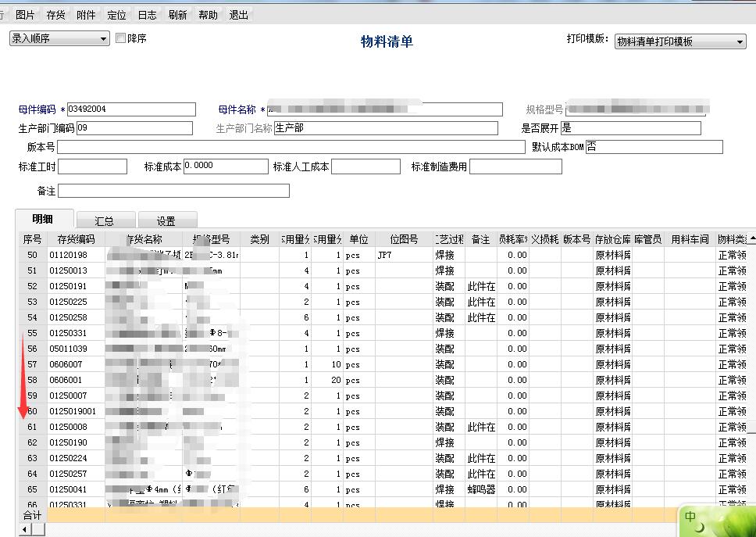Focus the 标准工时 input field
Image resolution: width=756 pixels, height=537 pixels.
92,166
